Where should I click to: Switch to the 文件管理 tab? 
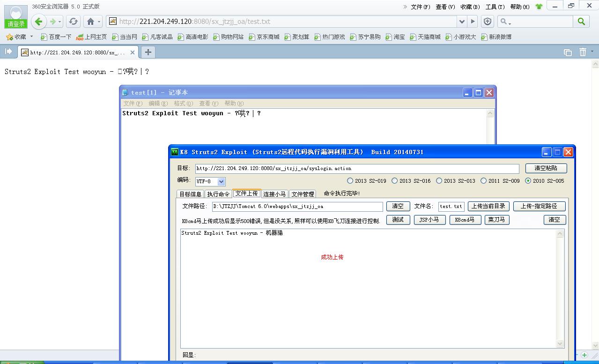(x=303, y=194)
